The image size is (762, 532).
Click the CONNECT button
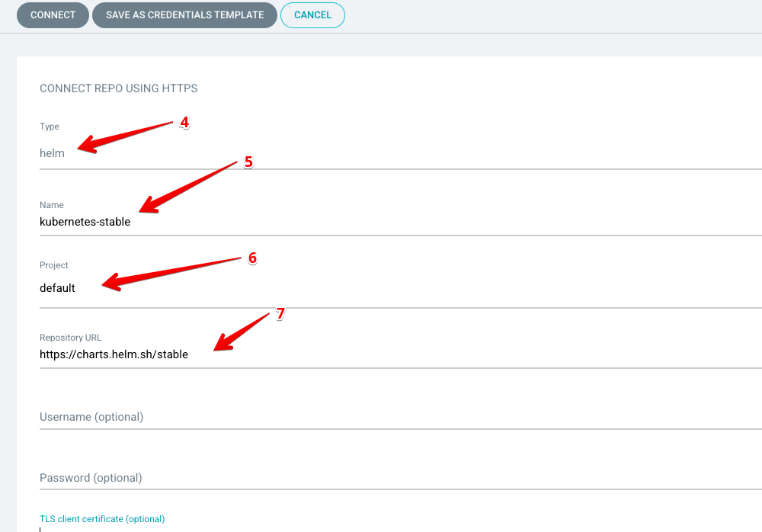point(53,15)
